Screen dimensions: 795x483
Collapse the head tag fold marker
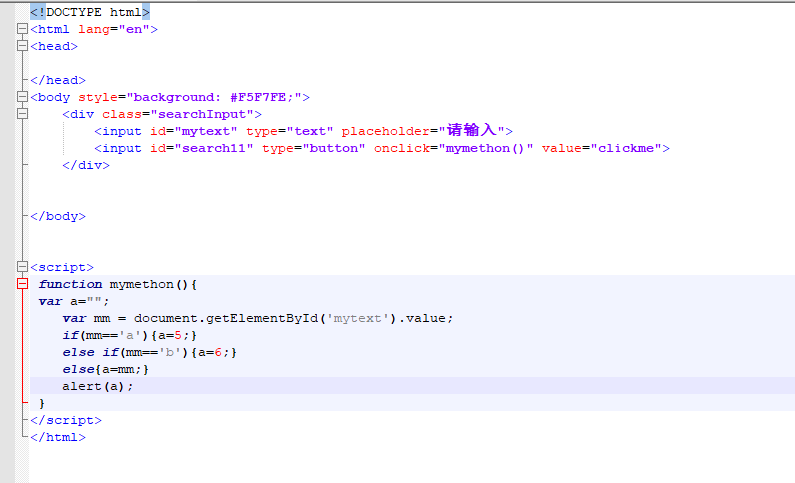point(22,46)
